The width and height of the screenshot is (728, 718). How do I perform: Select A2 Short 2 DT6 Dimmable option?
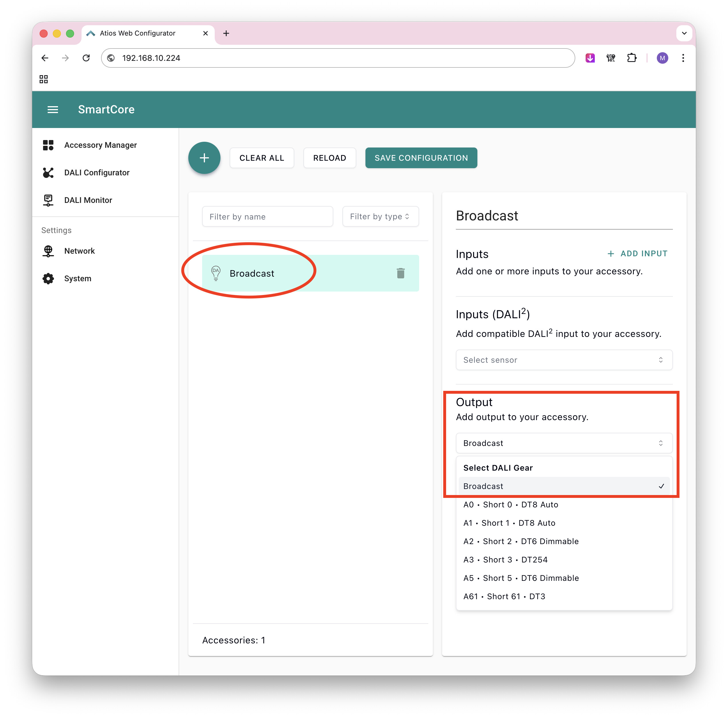pyautogui.click(x=521, y=541)
